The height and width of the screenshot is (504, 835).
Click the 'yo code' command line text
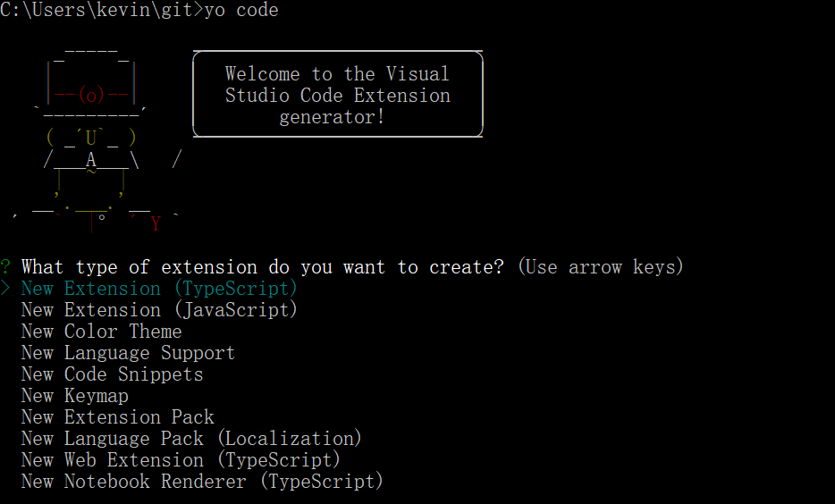(x=241, y=10)
